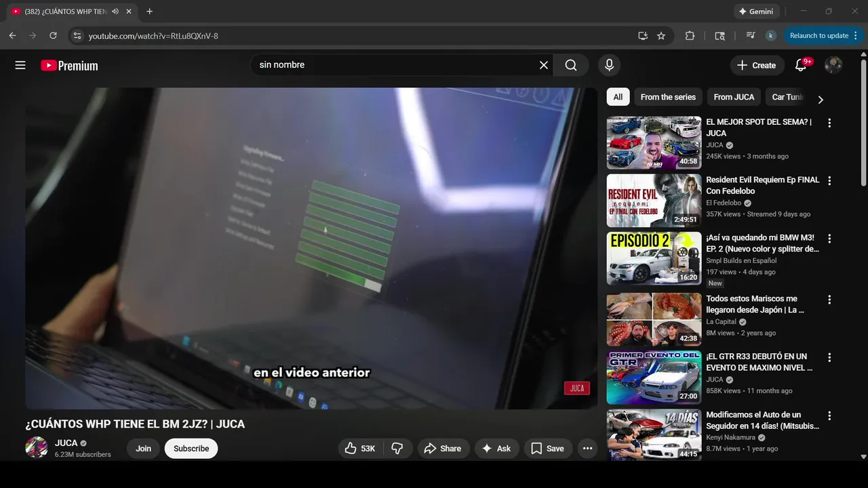Open options for Mariscos desde Japón video
The height and width of the screenshot is (488, 868).
point(829,299)
